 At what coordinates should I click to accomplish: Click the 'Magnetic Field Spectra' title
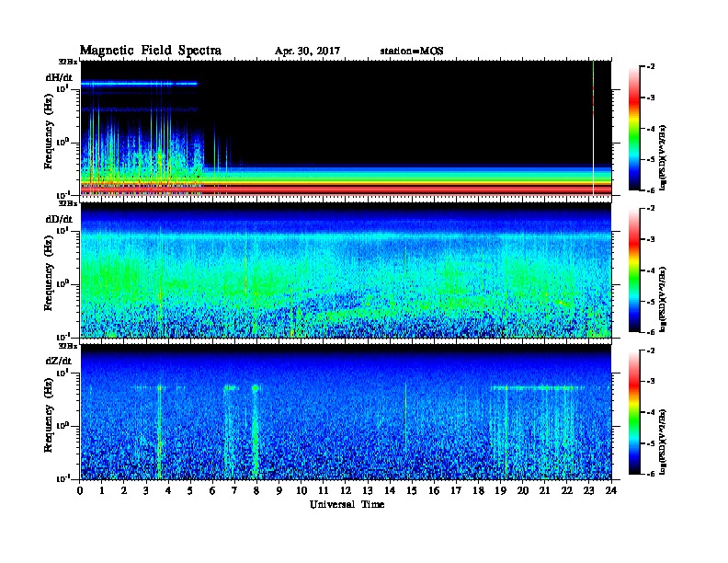[151, 51]
